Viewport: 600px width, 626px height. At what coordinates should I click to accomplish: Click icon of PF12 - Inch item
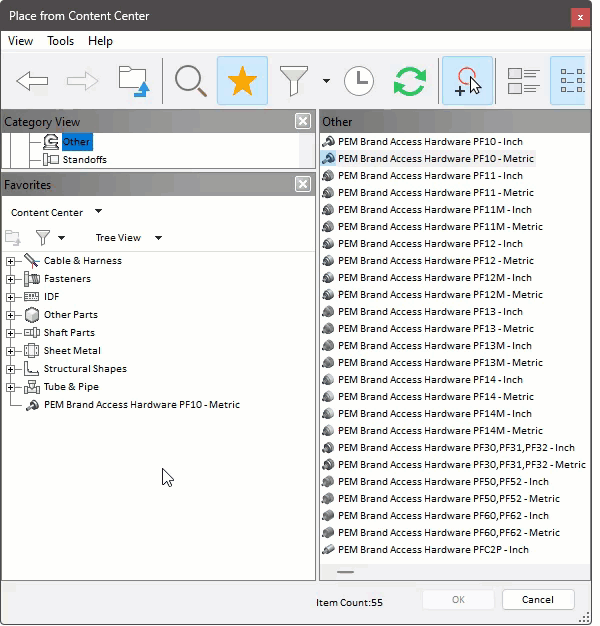tap(328, 244)
